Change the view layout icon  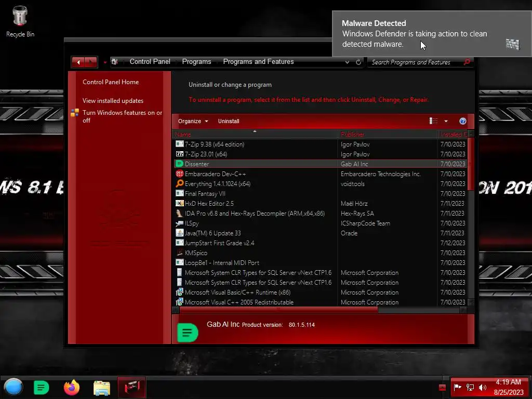click(433, 121)
